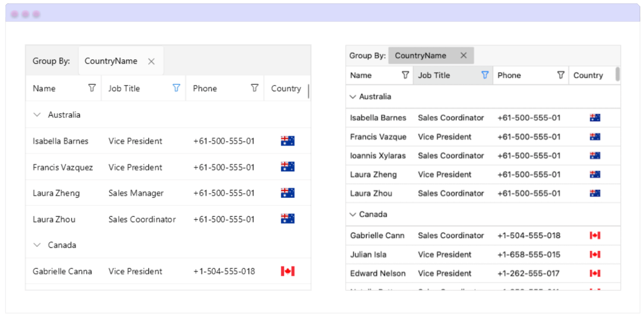Sort by Phone header in right grid

click(x=509, y=75)
